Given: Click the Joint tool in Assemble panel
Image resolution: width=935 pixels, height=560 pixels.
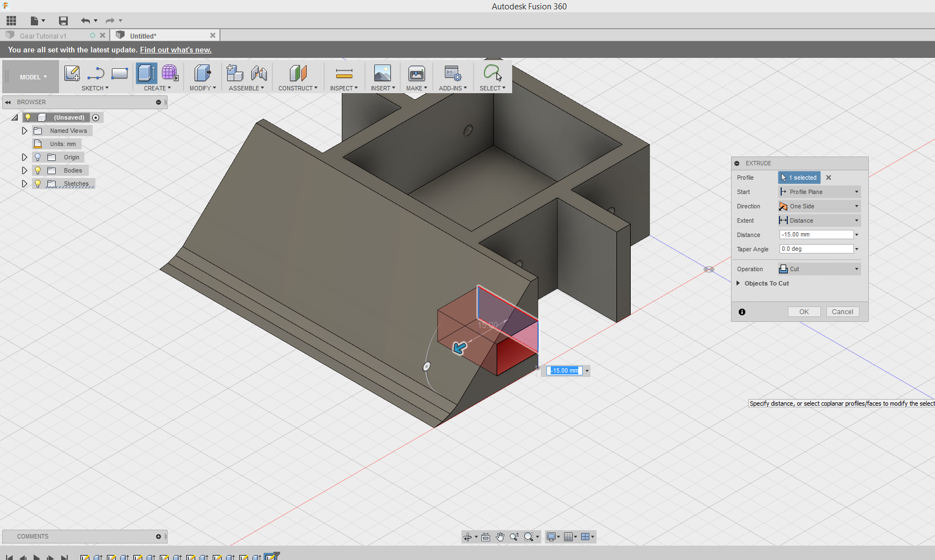Looking at the screenshot, I should click(x=259, y=72).
